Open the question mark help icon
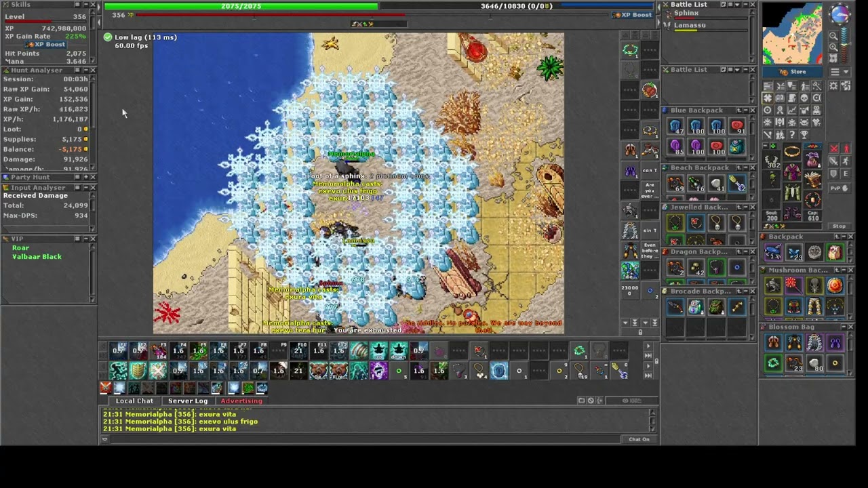Viewport: 868px width, 488px height. click(x=792, y=135)
